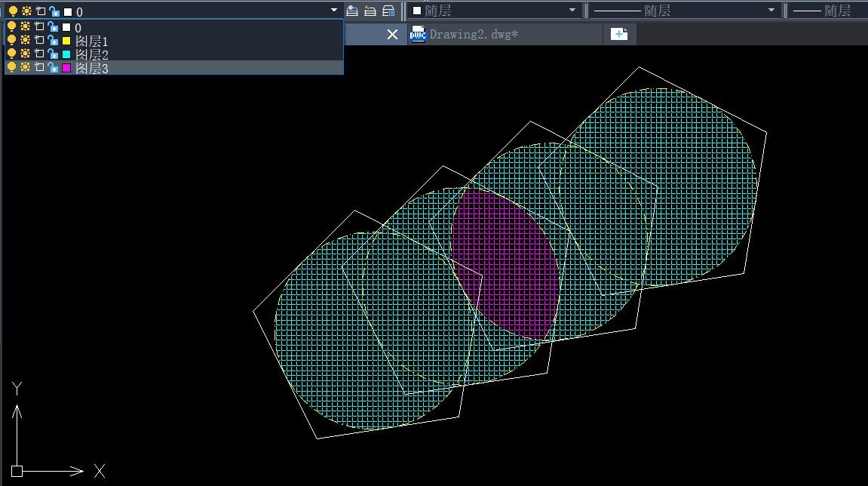Open the layer states manager icon
Image resolution: width=868 pixels, height=486 pixels.
click(388, 11)
